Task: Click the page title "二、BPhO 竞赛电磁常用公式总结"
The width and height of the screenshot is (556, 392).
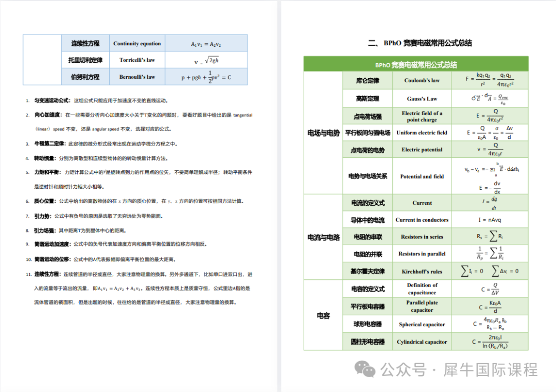Action: point(420,43)
